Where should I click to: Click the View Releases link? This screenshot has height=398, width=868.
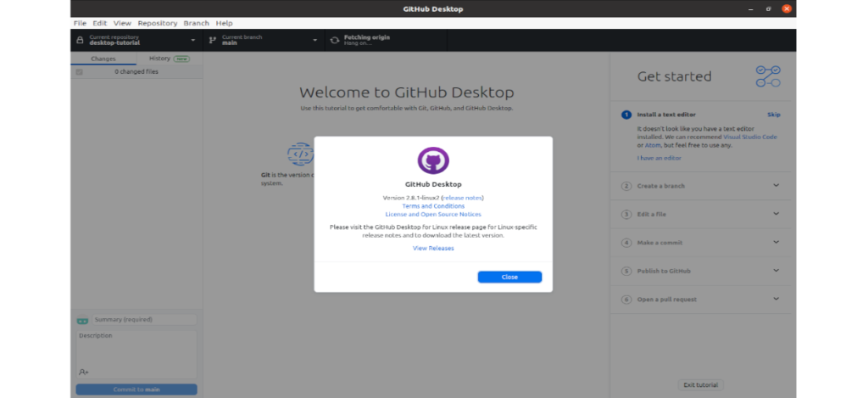point(433,249)
